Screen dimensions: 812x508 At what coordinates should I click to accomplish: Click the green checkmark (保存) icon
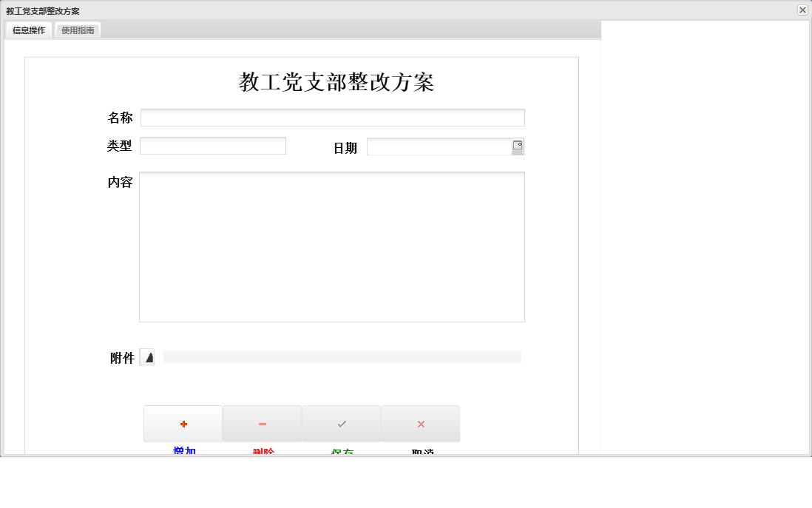(341, 423)
